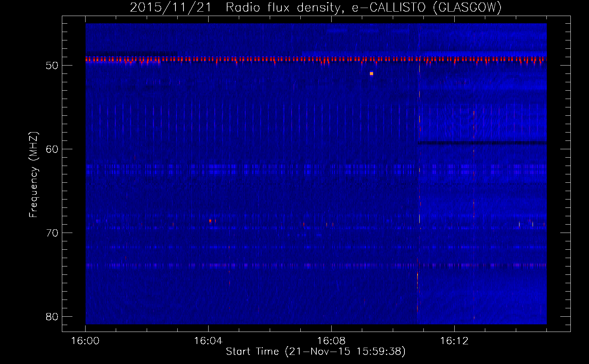The height and width of the screenshot is (364, 589).
Task: Click the 70 frequency tick label
Action: [52, 233]
